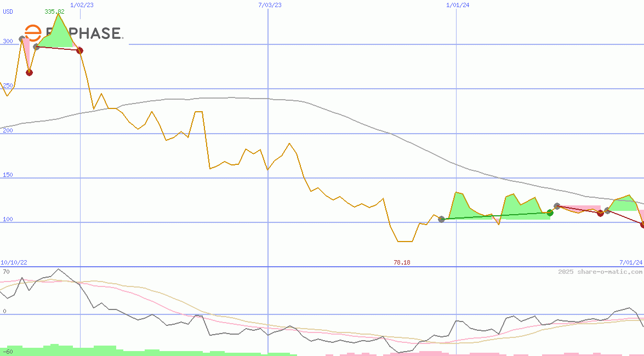Click the red marker at the chart's far right edge
This screenshot has width=644, height=356.
tap(642, 225)
